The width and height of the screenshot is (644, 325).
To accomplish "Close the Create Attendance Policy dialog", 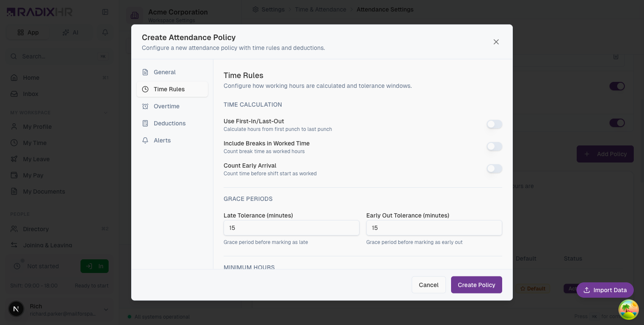I will (x=496, y=42).
